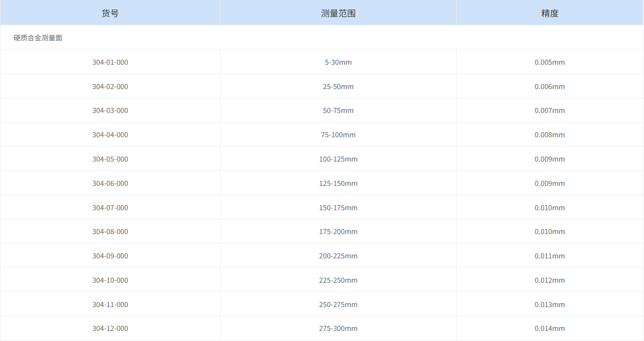Select the 275-300mm measuring range cell
This screenshot has width=644, height=341.
point(339,328)
